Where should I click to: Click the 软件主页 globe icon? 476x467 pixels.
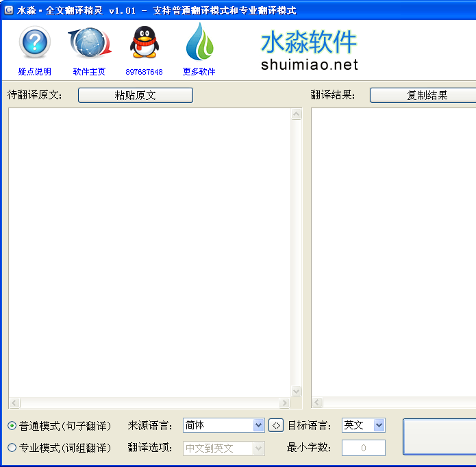click(x=89, y=42)
